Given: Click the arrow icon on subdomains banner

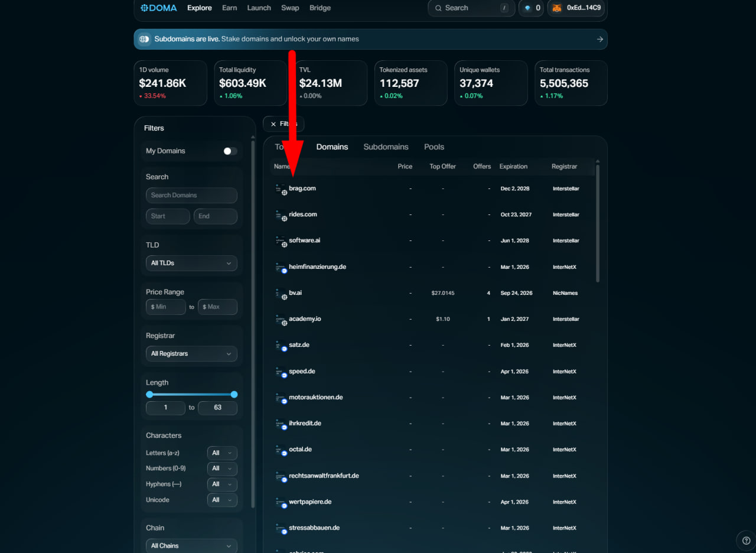Looking at the screenshot, I should [599, 39].
